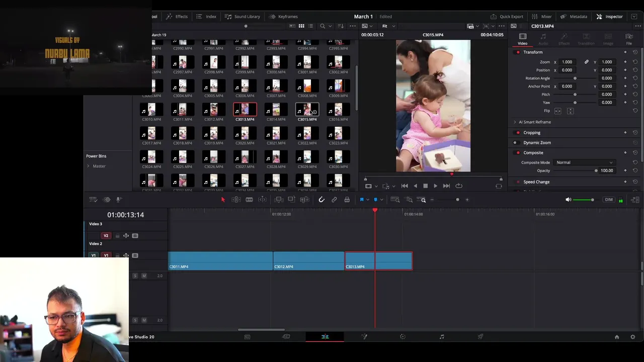Toggle the Transform section enable switch

click(518, 52)
